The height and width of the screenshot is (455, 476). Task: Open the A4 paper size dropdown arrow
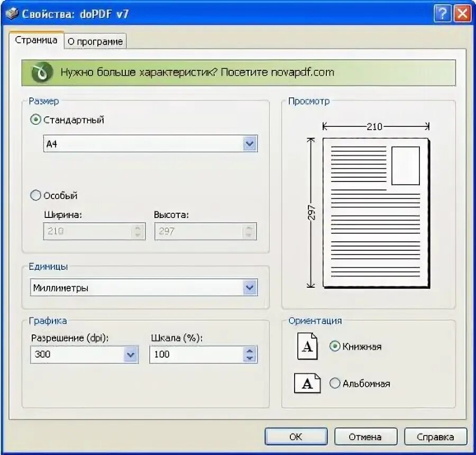coord(250,144)
